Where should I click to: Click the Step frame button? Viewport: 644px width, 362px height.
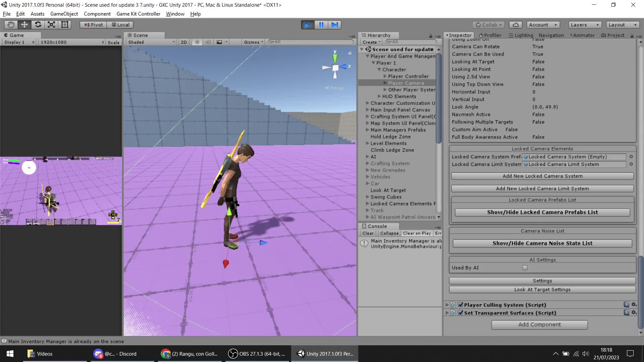pos(334,25)
